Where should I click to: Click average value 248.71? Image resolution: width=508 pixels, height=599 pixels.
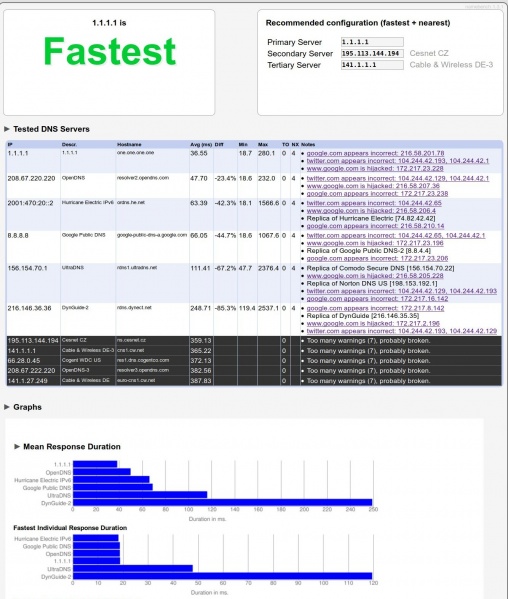[201, 308]
